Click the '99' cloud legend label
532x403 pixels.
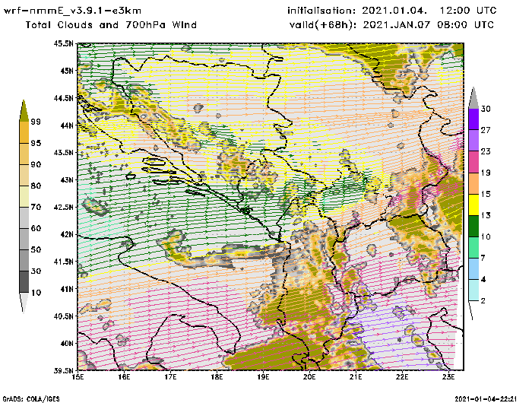click(36, 122)
